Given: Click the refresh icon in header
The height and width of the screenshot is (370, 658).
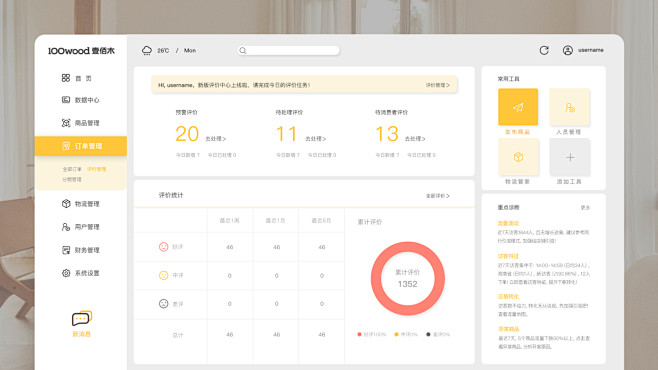Looking at the screenshot, I should click(x=544, y=50).
